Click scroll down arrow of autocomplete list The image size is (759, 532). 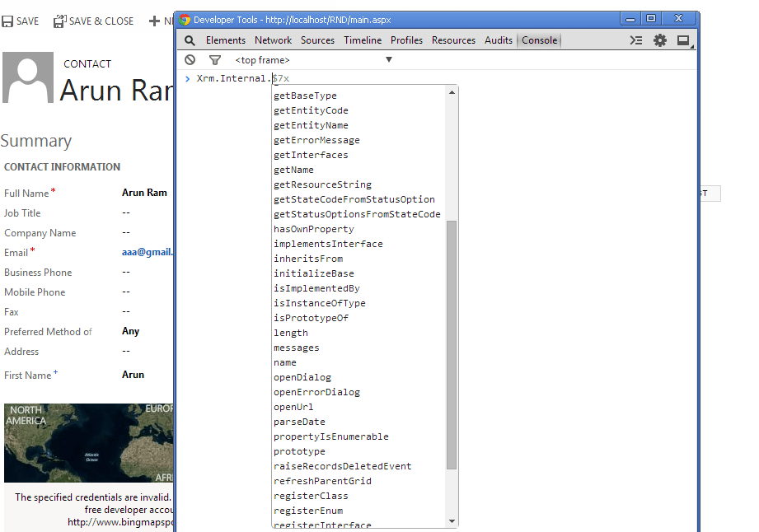tap(452, 521)
